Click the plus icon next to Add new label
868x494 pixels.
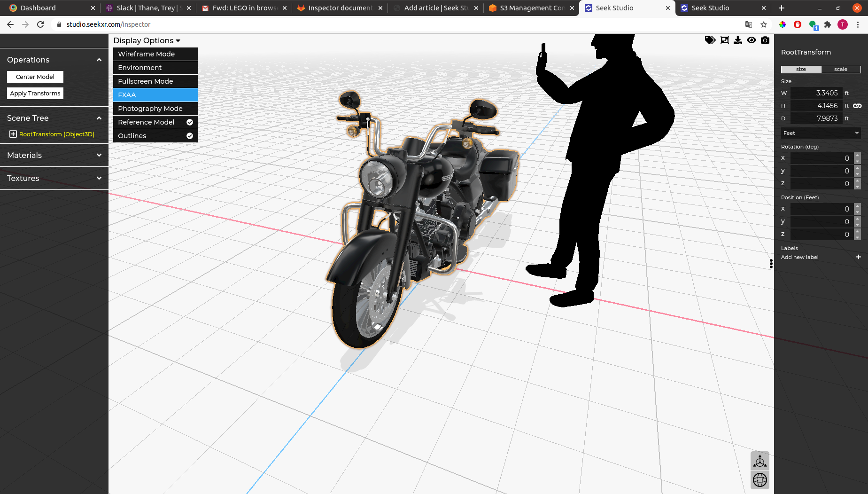859,257
